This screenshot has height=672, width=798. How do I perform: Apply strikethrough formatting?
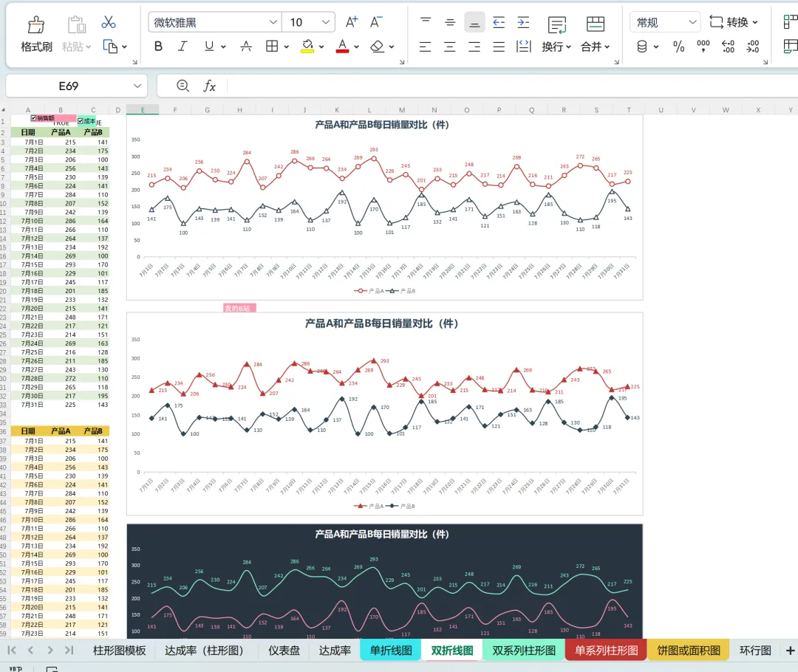(246, 47)
